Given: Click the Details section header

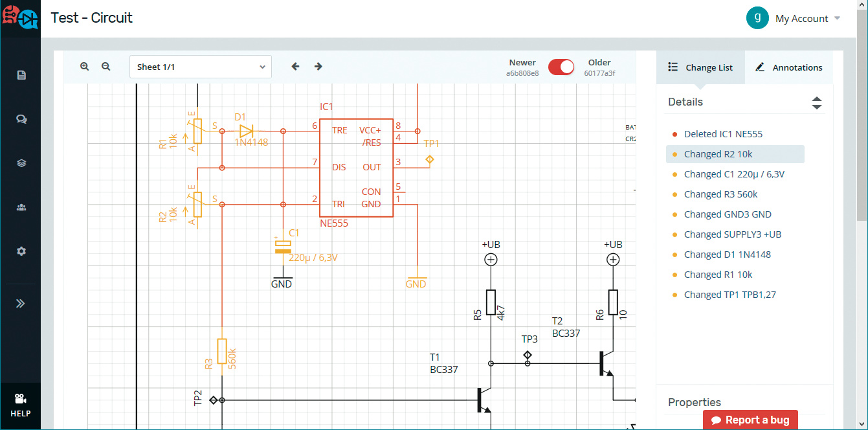Looking at the screenshot, I should (x=685, y=102).
